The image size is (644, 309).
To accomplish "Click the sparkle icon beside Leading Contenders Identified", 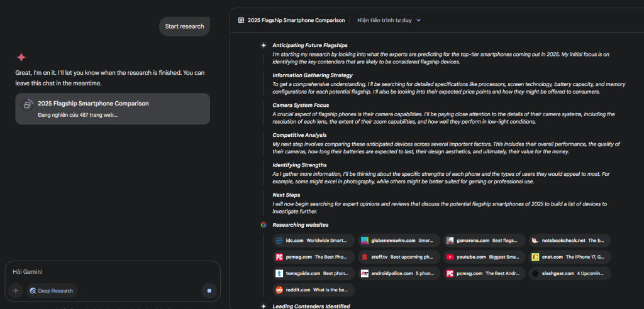I will pyautogui.click(x=264, y=306).
